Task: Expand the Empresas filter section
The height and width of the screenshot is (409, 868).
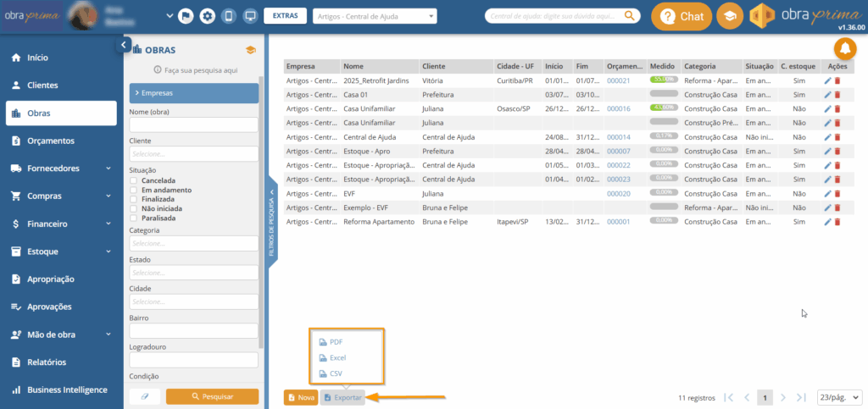Action: (x=194, y=93)
